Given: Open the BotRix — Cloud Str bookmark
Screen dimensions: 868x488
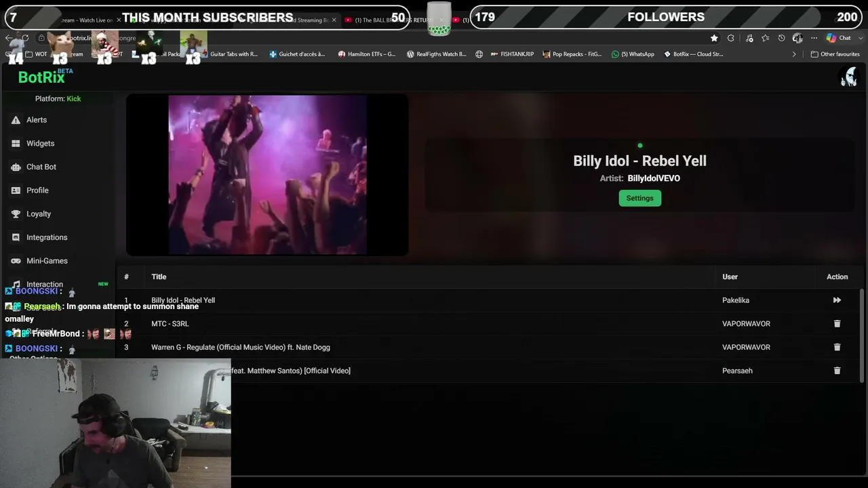Looking at the screenshot, I should pyautogui.click(x=693, y=54).
